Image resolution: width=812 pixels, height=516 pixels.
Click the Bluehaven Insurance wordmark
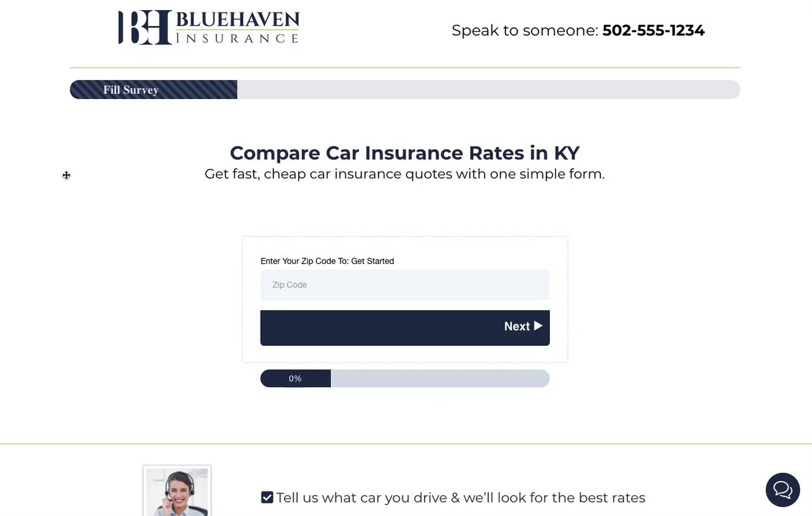(x=237, y=28)
